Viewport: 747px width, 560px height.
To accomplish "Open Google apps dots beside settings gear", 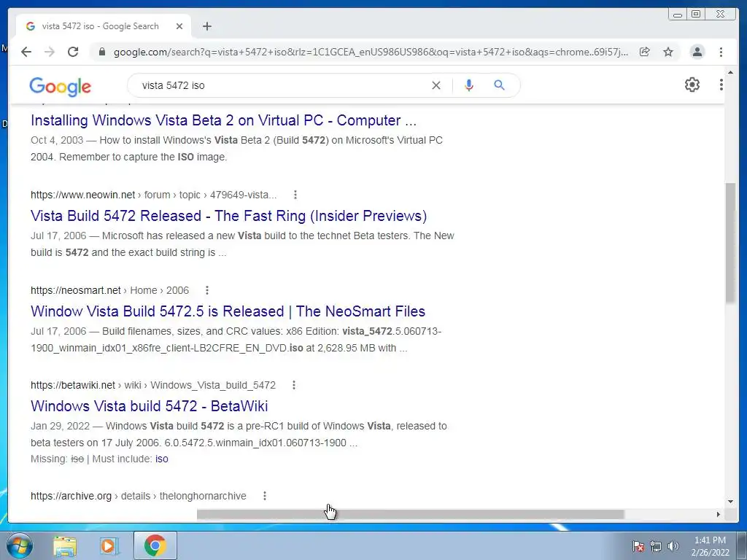I will point(721,85).
